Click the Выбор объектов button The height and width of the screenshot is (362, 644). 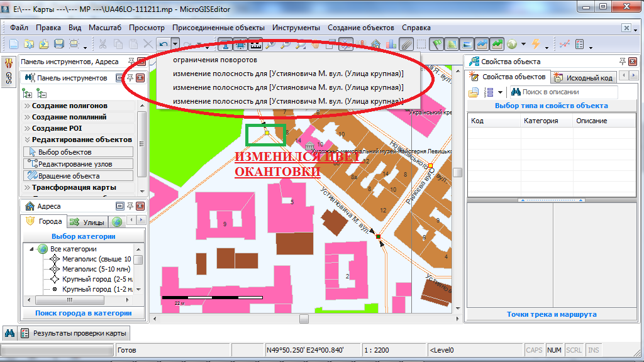(x=78, y=152)
